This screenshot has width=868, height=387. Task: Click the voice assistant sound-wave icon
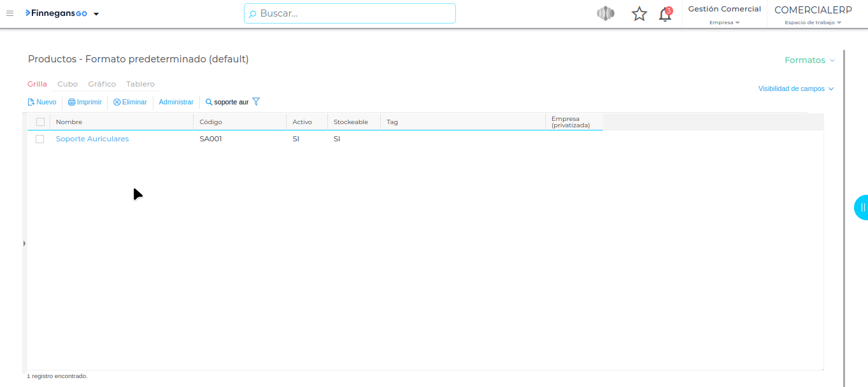pos(606,13)
